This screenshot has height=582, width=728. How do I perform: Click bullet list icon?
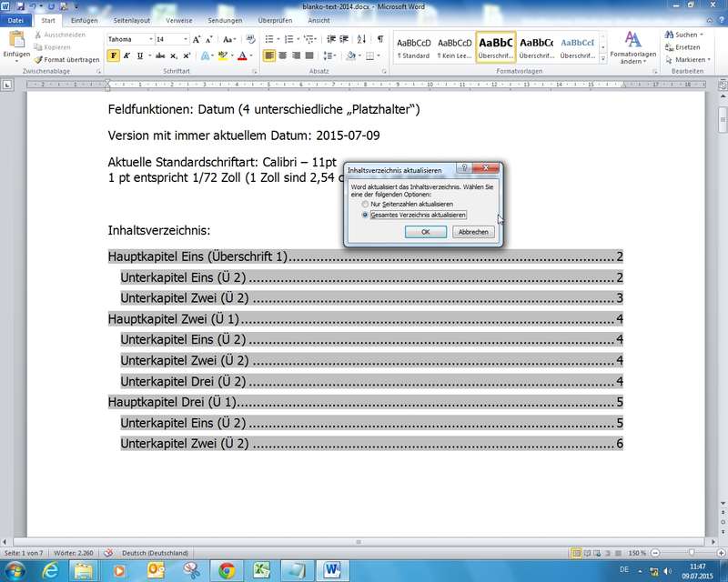coord(269,39)
